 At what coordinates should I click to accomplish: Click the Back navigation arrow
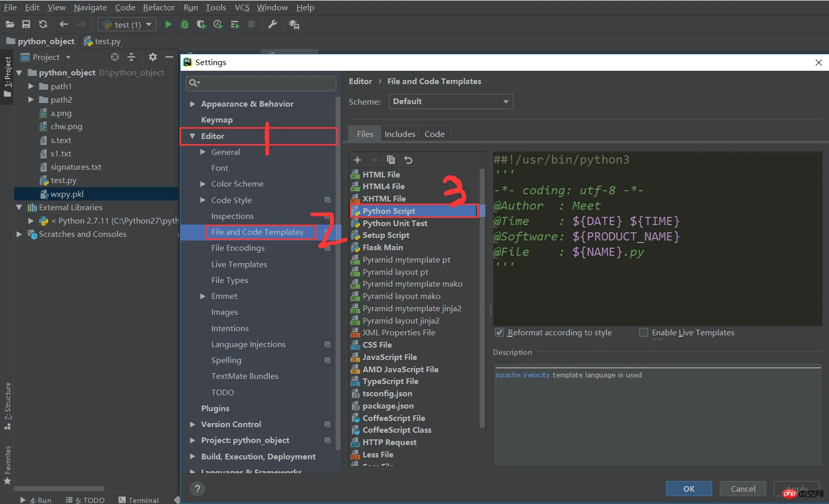(64, 24)
